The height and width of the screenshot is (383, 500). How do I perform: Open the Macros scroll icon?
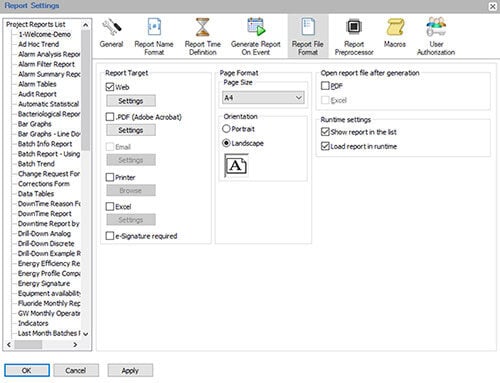click(x=395, y=27)
